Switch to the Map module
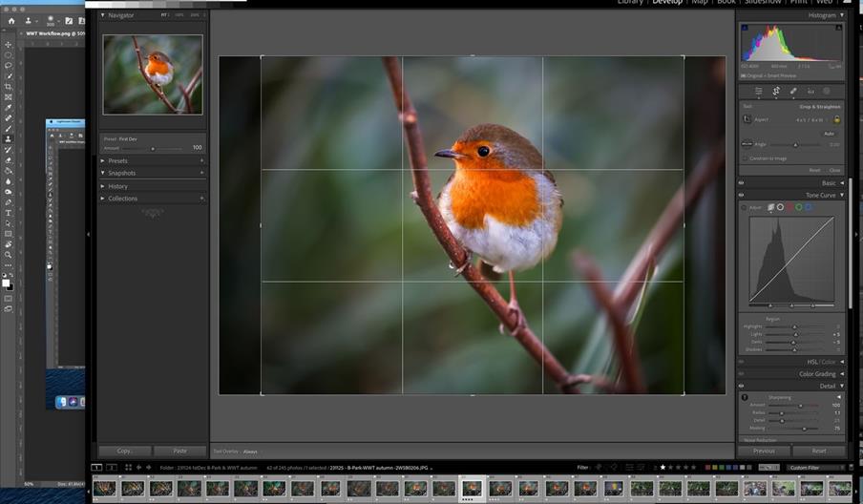The width and height of the screenshot is (863, 504). point(700,2)
